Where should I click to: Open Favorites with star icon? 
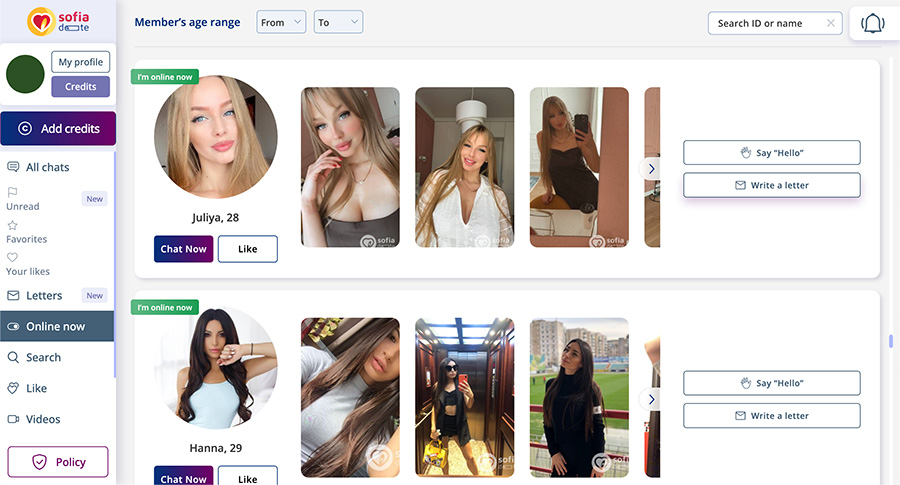[x=13, y=226]
